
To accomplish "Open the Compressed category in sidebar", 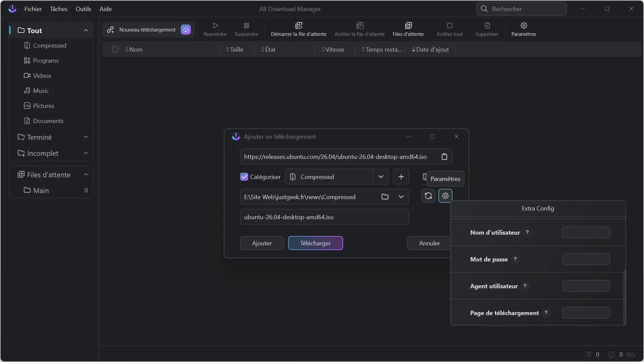I will tap(51, 45).
